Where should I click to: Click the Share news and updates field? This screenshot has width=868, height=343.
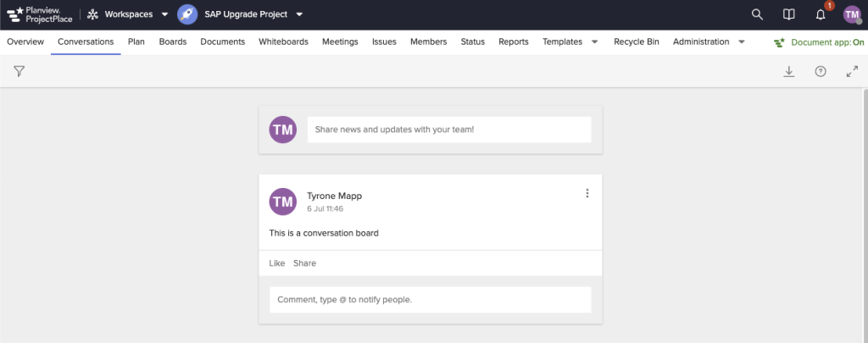click(x=448, y=130)
